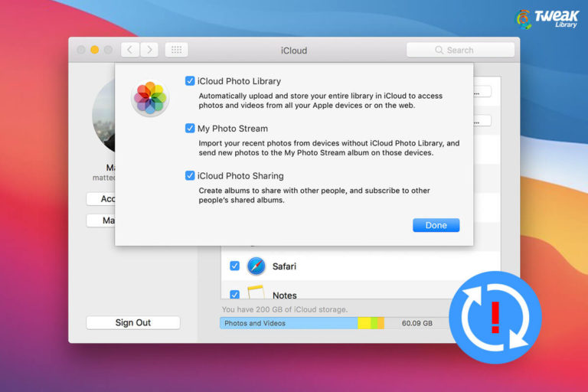Click the yellow segment in storage bar
Screen dimensions: 588x392
364,323
